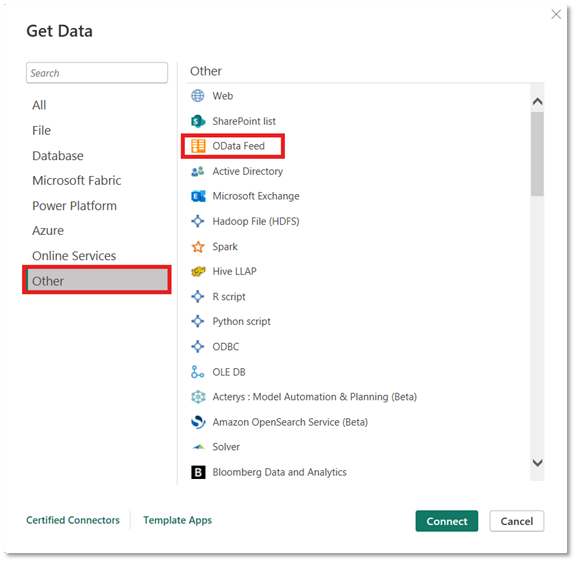
Task: Select Spark connector text
Action: [225, 246]
